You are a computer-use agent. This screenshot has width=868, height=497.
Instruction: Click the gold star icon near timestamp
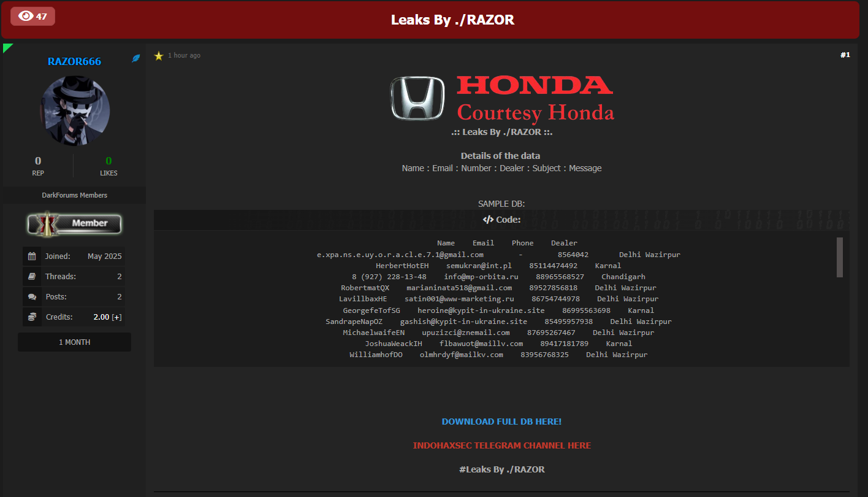pos(159,56)
